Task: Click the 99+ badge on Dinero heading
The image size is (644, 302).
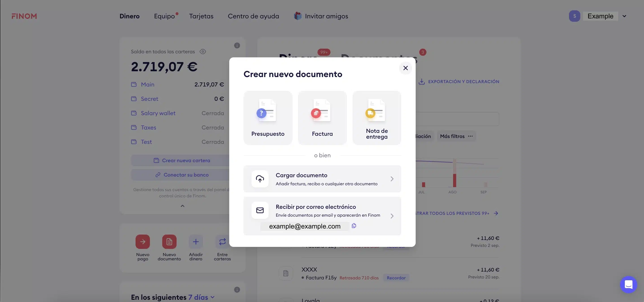Action: point(324,52)
